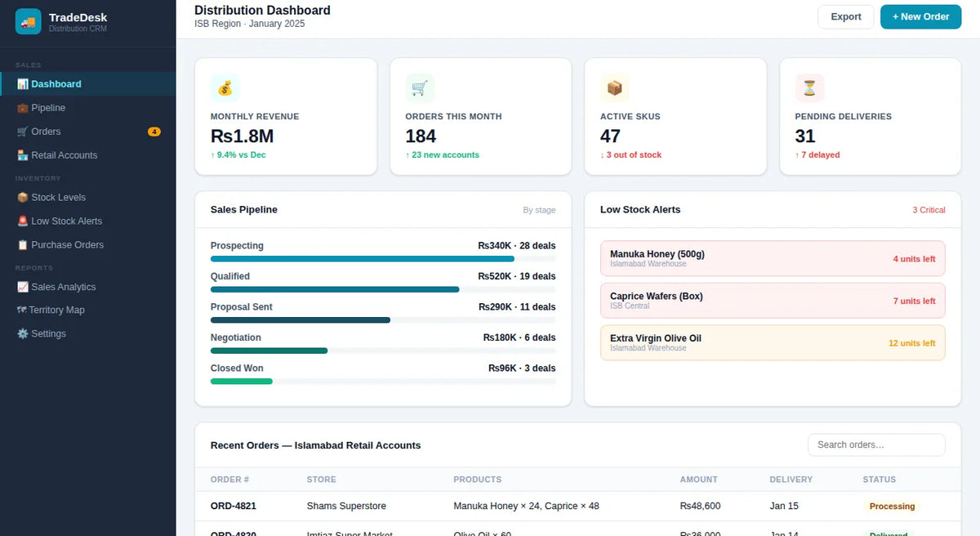Click the '3 Critical' label in Low Stock Alerts

929,210
